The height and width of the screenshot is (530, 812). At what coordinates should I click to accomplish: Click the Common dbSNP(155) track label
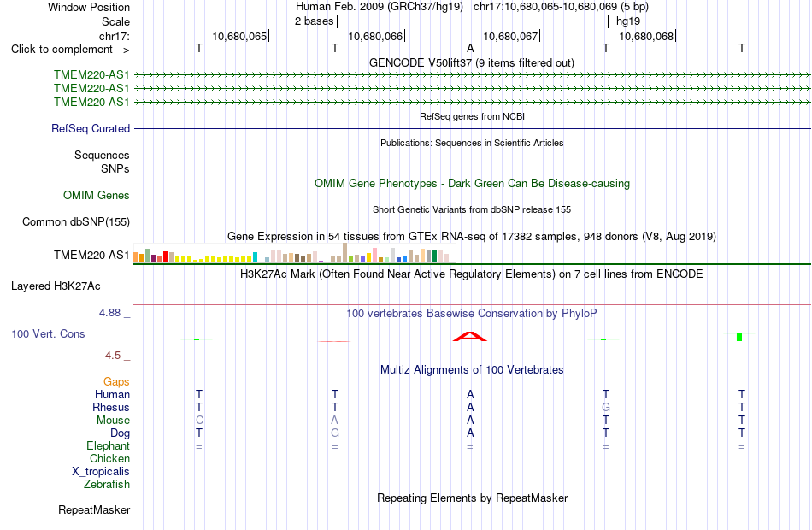(76, 221)
